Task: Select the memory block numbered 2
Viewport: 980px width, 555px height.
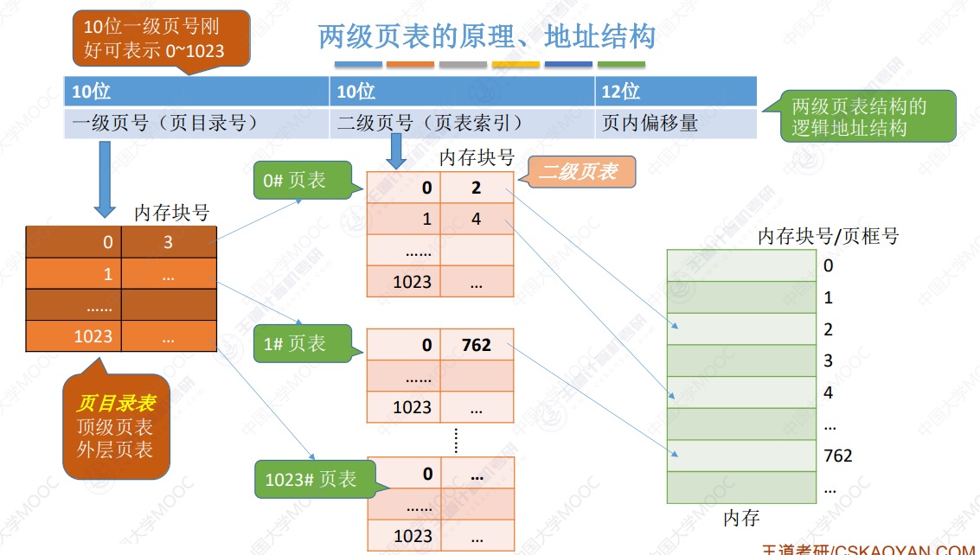Action: pyautogui.click(x=741, y=329)
